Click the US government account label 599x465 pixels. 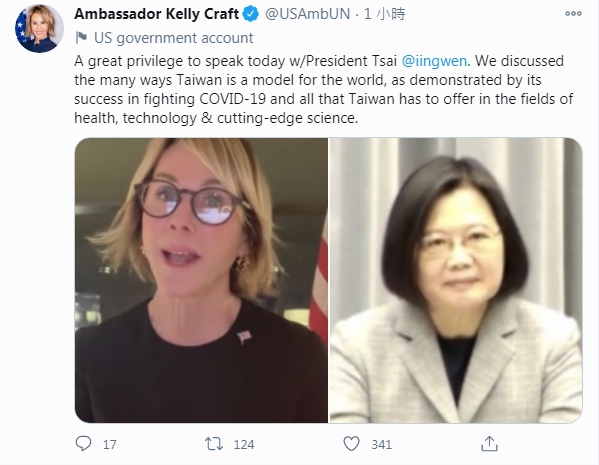173,38
